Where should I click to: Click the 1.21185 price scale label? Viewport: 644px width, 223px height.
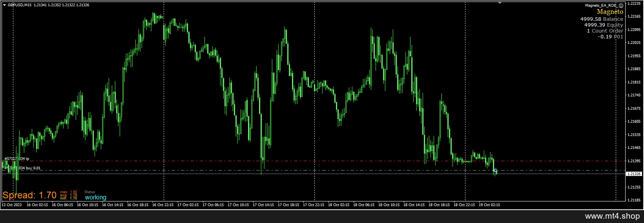coord(634,200)
